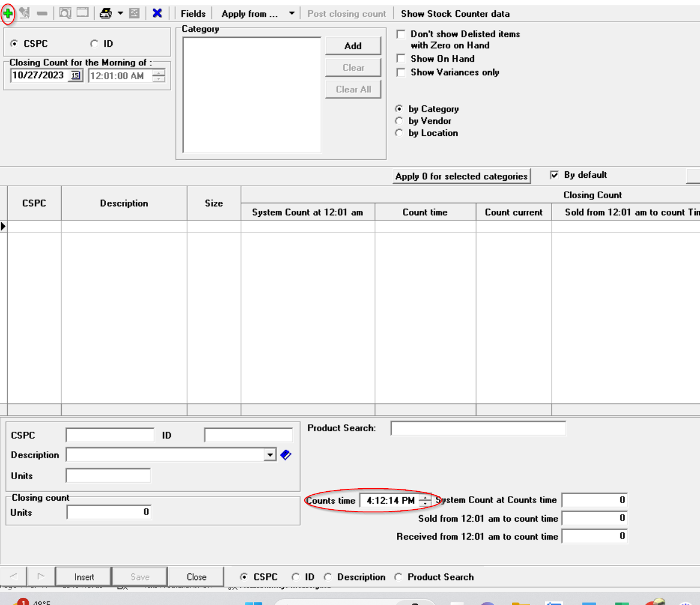Click the blue X cancel icon
Viewport: 700px width, 605px height.
pos(157,13)
